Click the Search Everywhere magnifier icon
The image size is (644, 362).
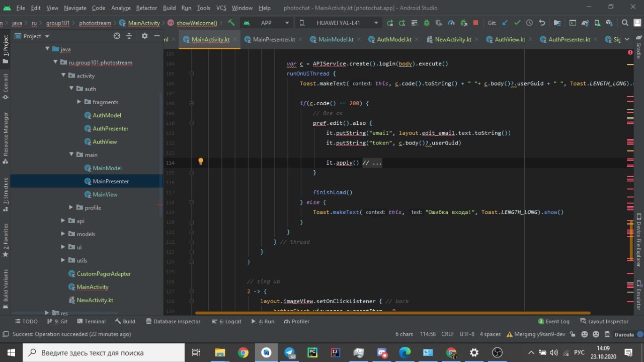click(x=624, y=23)
